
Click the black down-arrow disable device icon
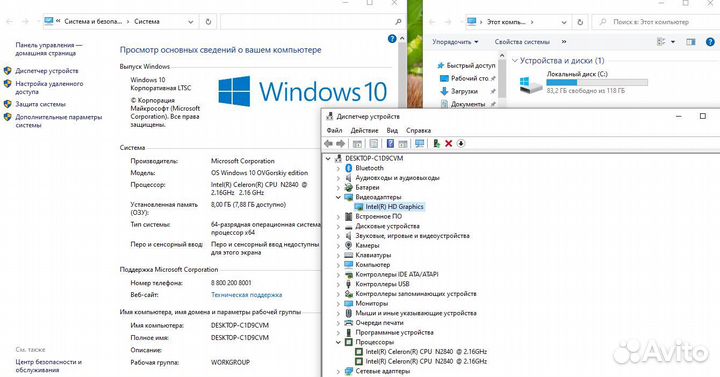coord(461,144)
